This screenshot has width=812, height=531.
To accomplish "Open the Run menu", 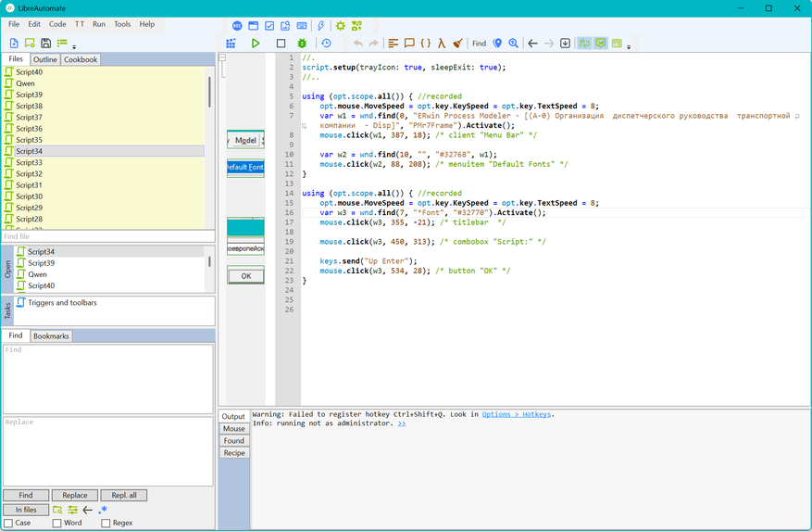I will pyautogui.click(x=99, y=24).
